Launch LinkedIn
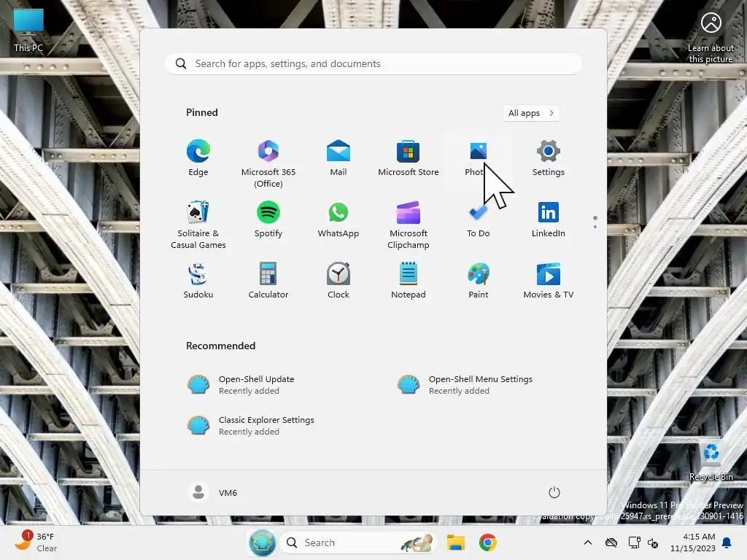This screenshot has height=560, width=747. [x=549, y=219]
